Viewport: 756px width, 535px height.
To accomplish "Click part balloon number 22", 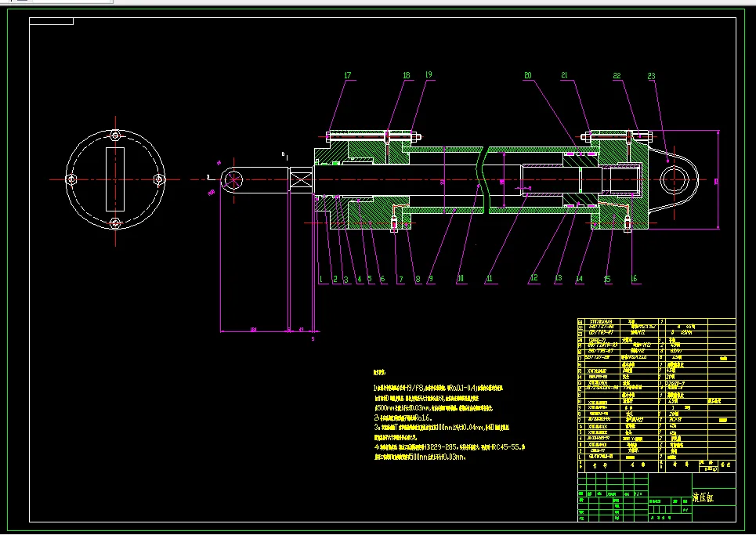I will 617,76.
